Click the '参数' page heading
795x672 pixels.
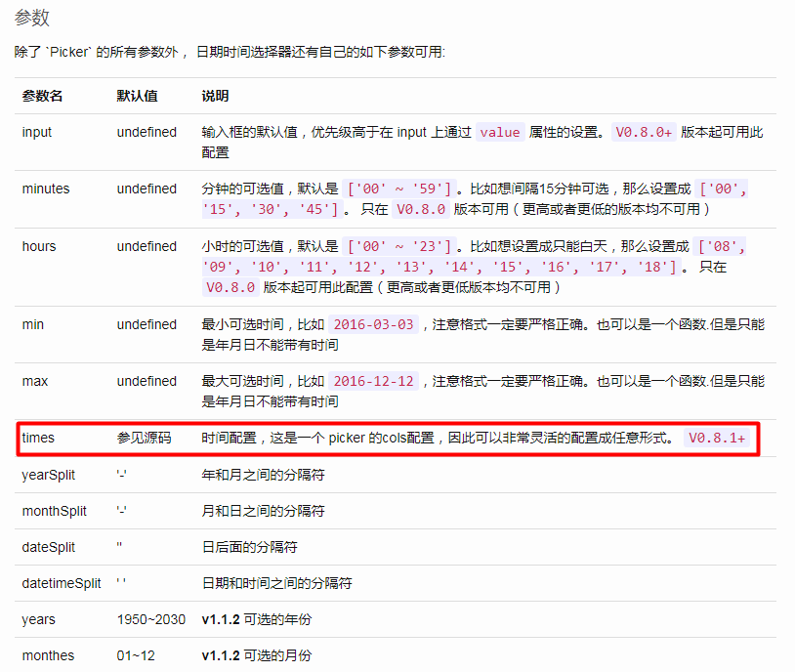[x=30, y=18]
